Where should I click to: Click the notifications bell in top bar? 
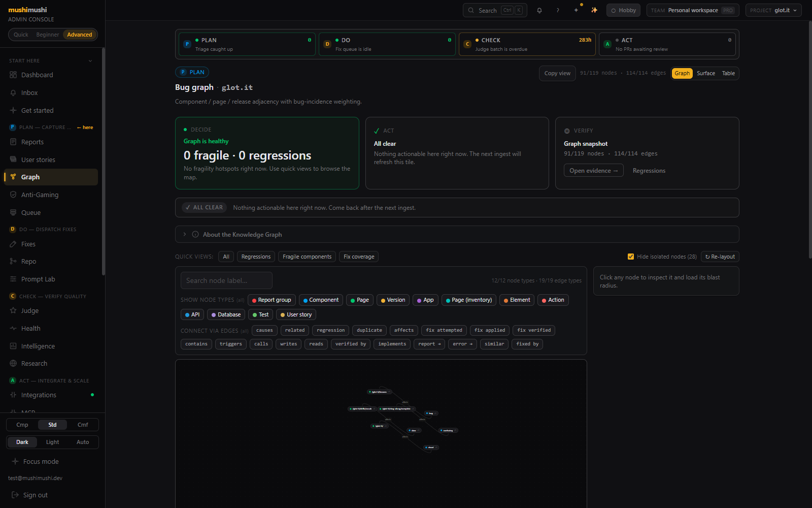[x=539, y=10]
